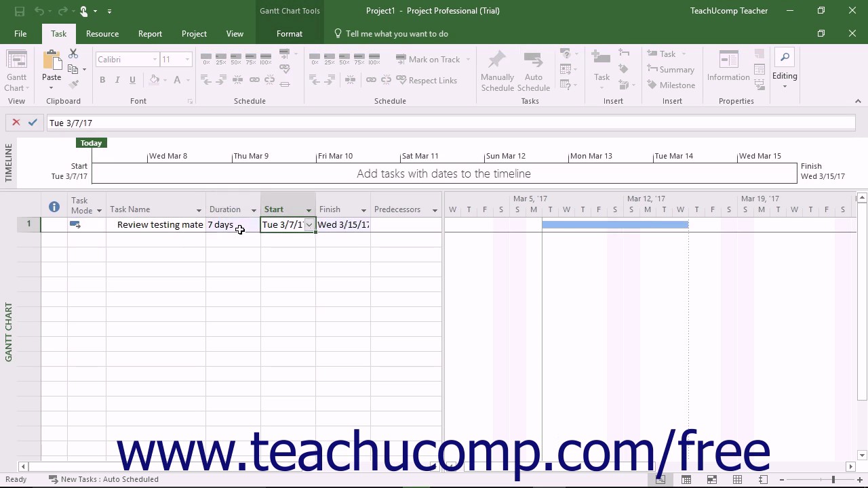Image resolution: width=868 pixels, height=488 pixels.
Task: Switch to Team Planner view in status bar
Action: [x=712, y=479]
